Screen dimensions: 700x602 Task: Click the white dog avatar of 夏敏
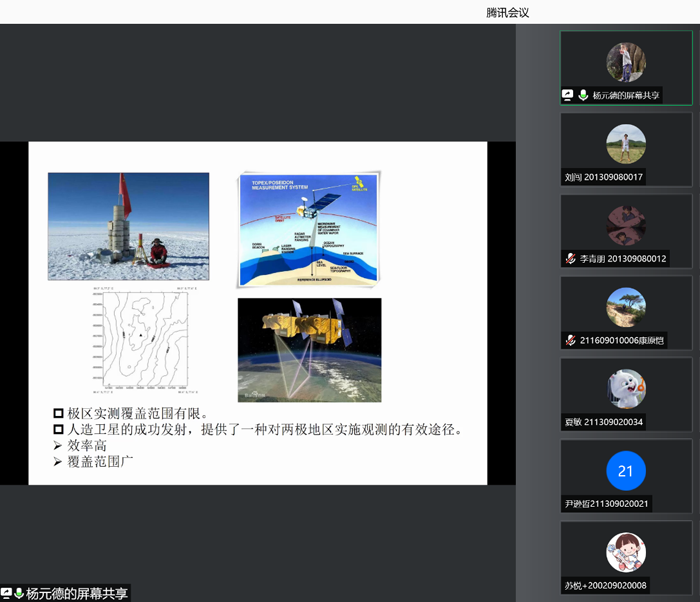click(626, 389)
